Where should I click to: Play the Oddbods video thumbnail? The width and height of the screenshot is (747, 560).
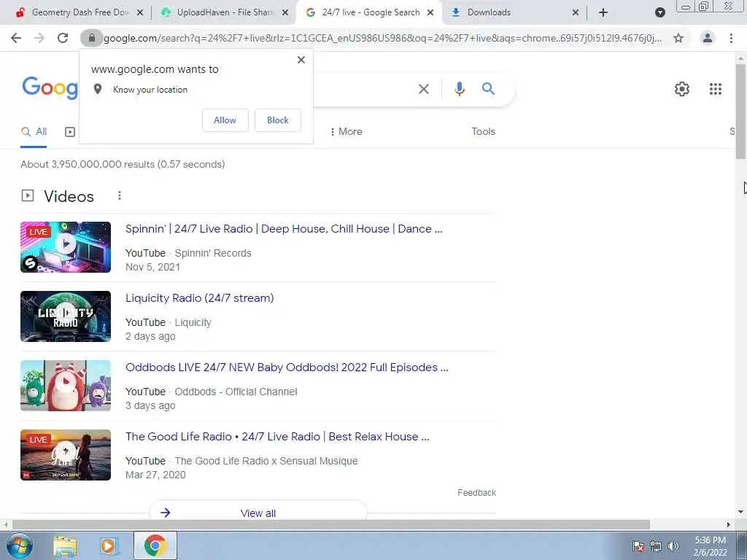tap(66, 386)
